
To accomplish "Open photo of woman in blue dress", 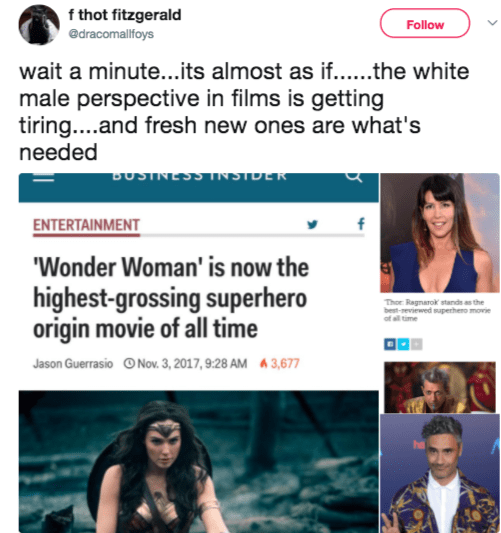I will (x=440, y=233).
